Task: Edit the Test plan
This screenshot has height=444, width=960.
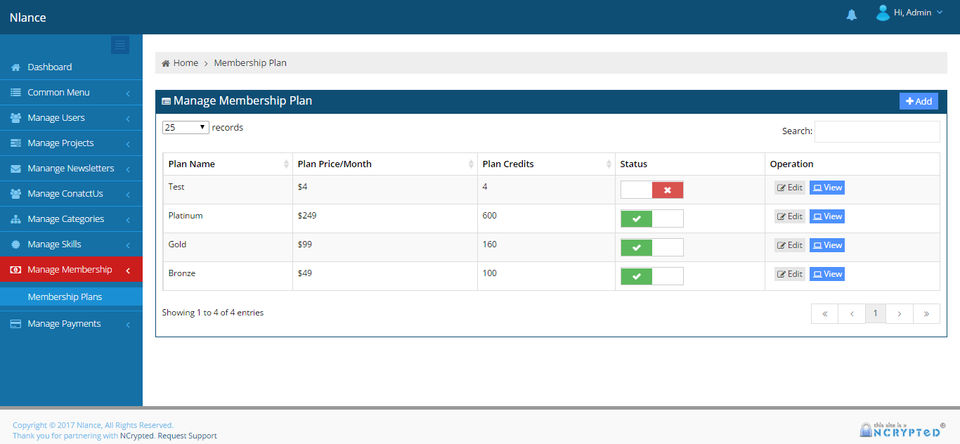Action: [x=790, y=188]
